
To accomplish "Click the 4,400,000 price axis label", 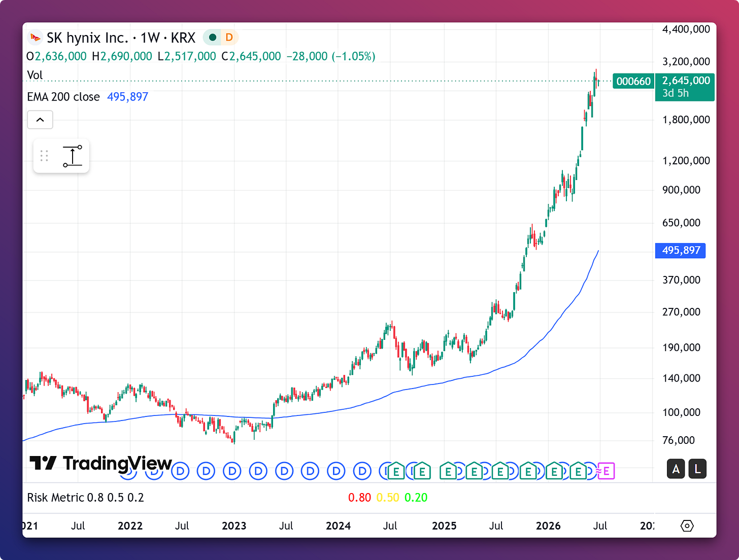I will pos(686,29).
